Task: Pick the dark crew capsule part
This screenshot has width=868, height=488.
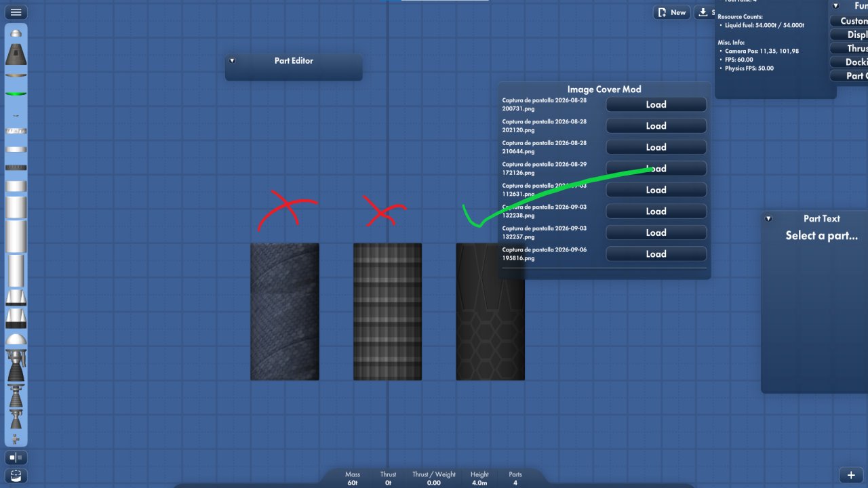Action: tap(16, 54)
